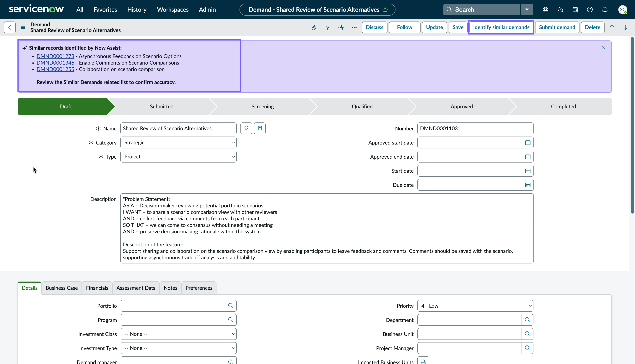Open the form context hamburger menu
635x364 pixels.
coord(23,27)
